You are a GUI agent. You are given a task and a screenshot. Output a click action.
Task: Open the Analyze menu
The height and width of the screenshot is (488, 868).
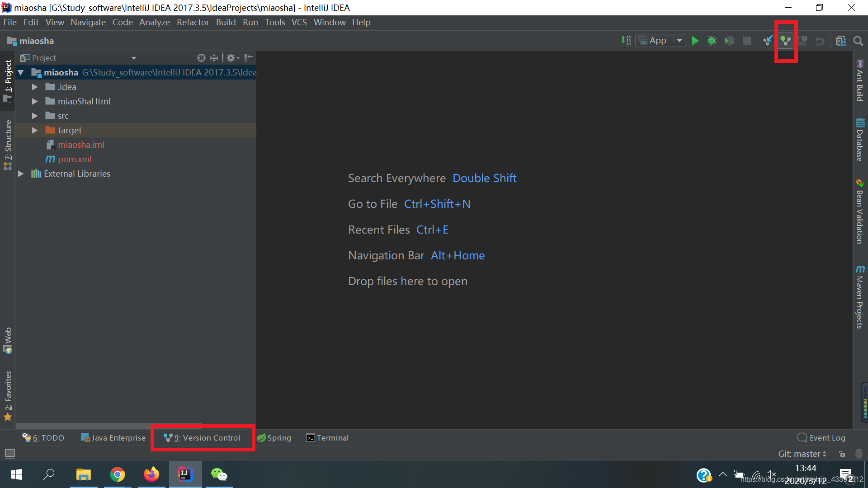pos(155,22)
